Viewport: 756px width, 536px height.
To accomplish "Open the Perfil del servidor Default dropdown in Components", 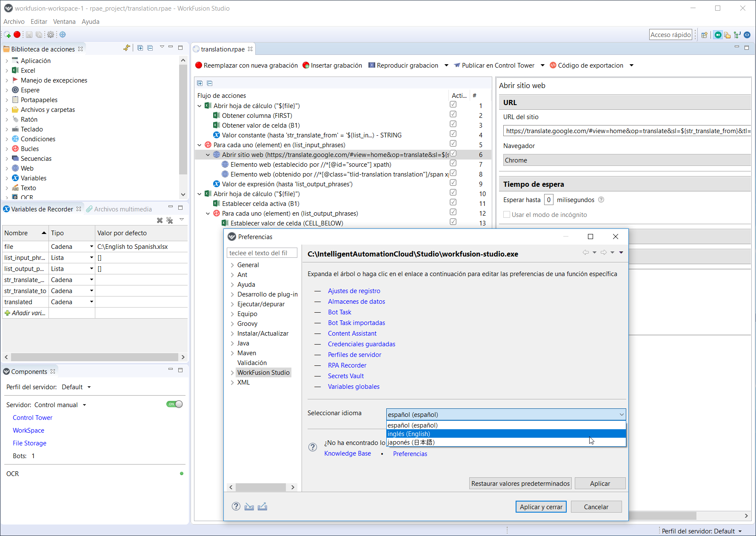I will [77, 387].
